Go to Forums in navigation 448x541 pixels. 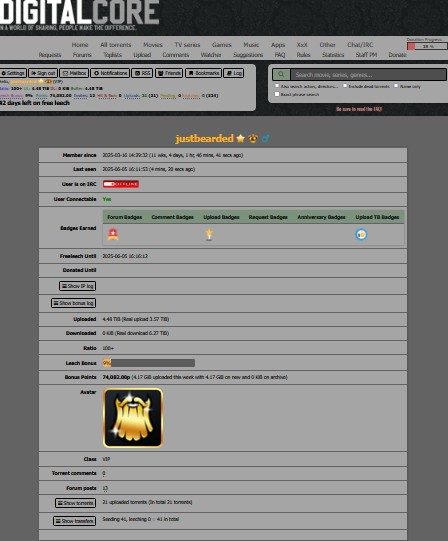[x=82, y=55]
